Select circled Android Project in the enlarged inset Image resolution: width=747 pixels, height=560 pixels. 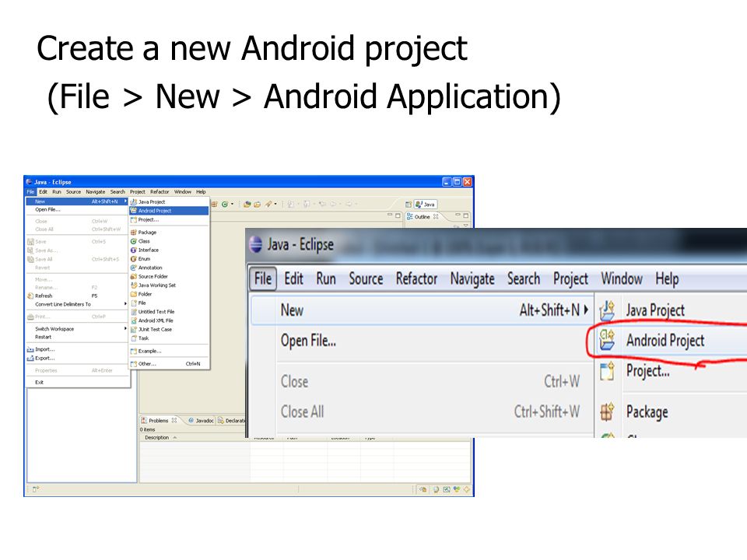672,341
